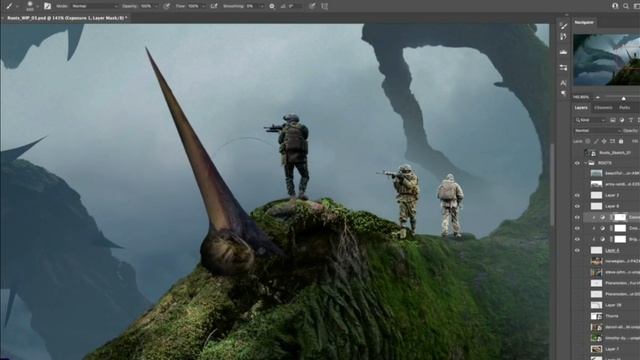This screenshot has width=640, height=360.
Task: Hide the Brightness adjustment layer eye
Action: [x=577, y=239]
